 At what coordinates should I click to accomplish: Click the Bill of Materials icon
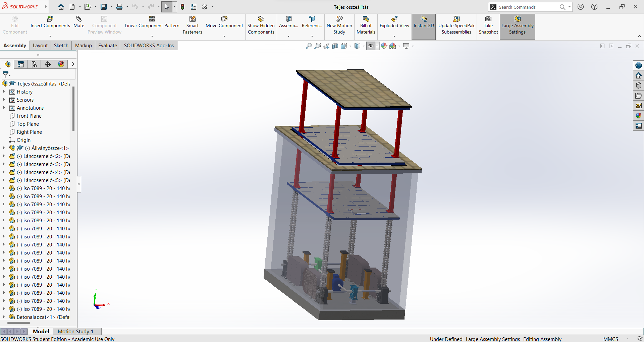coord(366,19)
